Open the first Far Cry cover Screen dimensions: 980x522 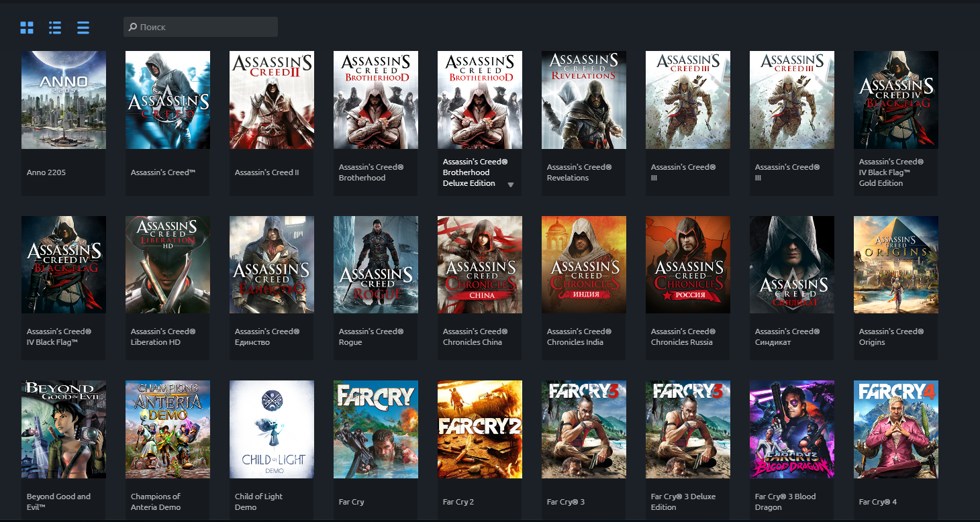376,429
